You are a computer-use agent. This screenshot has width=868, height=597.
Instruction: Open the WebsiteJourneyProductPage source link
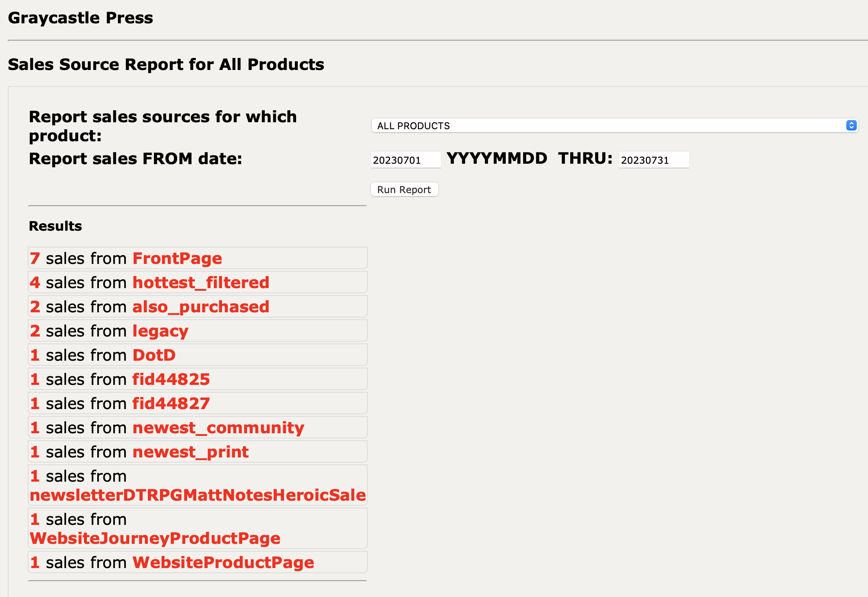point(155,538)
